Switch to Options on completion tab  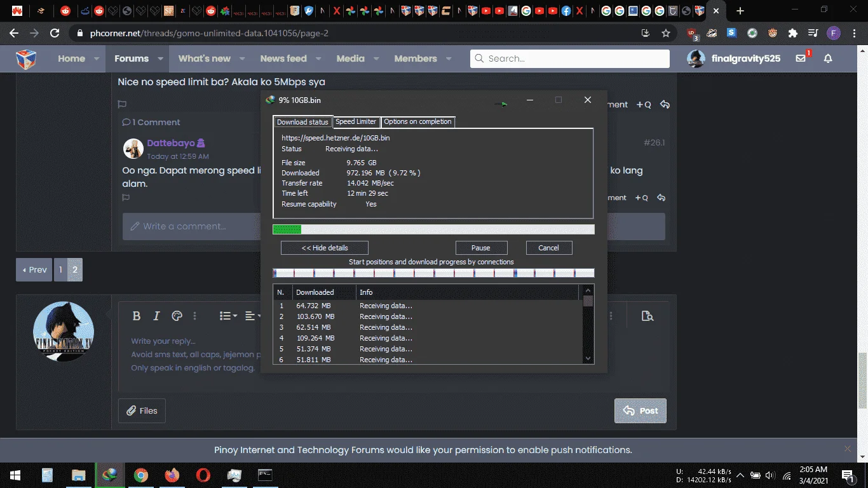(417, 121)
